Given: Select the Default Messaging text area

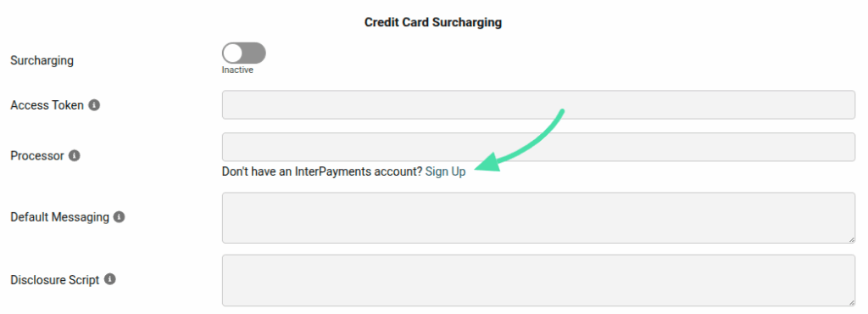Looking at the screenshot, I should 538,217.
